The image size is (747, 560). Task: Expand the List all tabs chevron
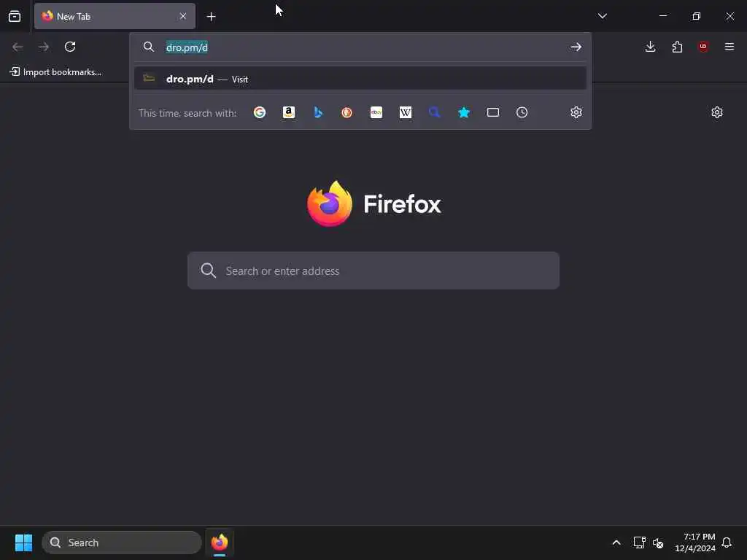pyautogui.click(x=602, y=16)
